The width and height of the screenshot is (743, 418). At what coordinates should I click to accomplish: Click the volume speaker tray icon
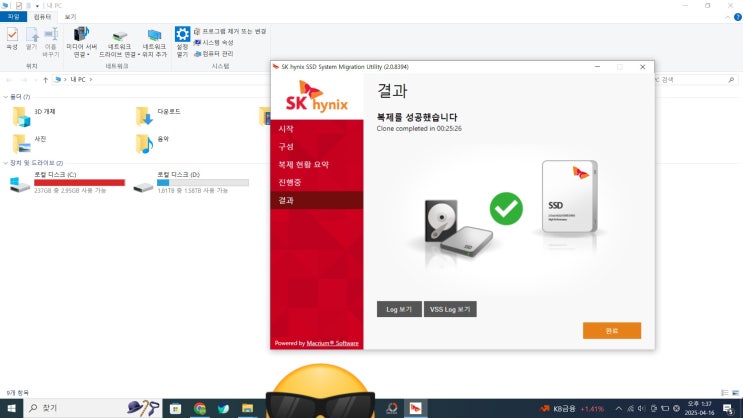click(x=642, y=409)
